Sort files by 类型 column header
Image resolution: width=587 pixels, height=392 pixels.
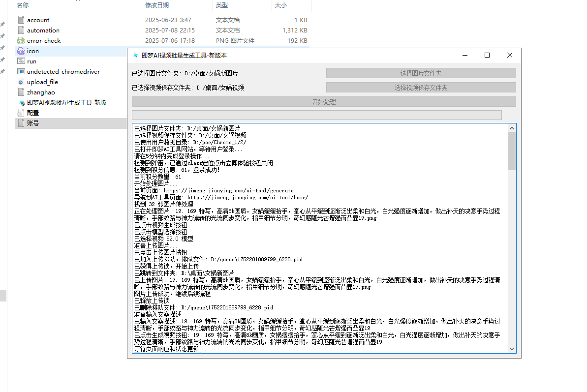click(x=221, y=5)
